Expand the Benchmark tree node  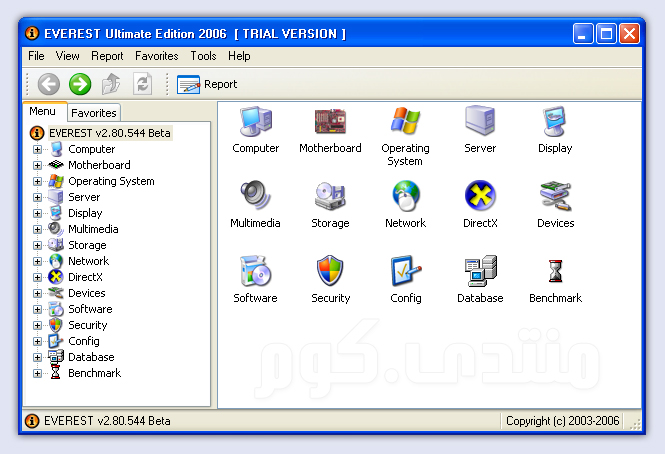click(38, 373)
